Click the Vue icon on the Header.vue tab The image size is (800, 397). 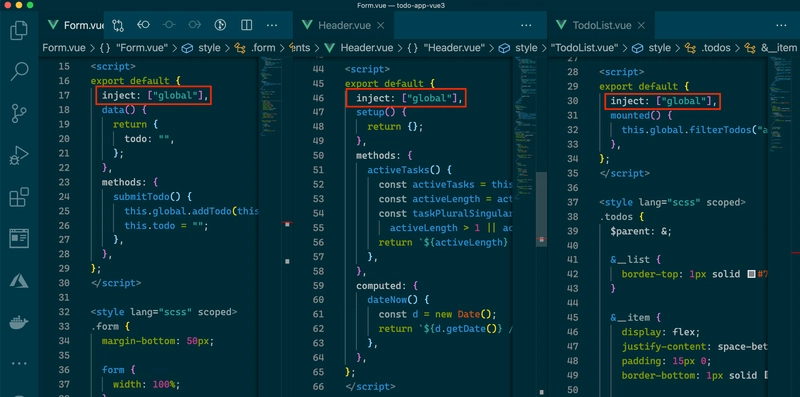tap(307, 25)
